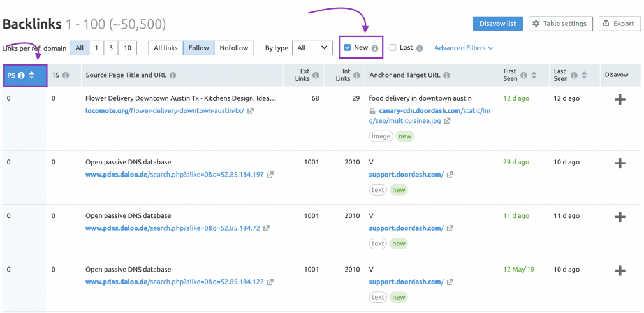
Task: Set links per ref. domain to 1
Action: (96, 48)
